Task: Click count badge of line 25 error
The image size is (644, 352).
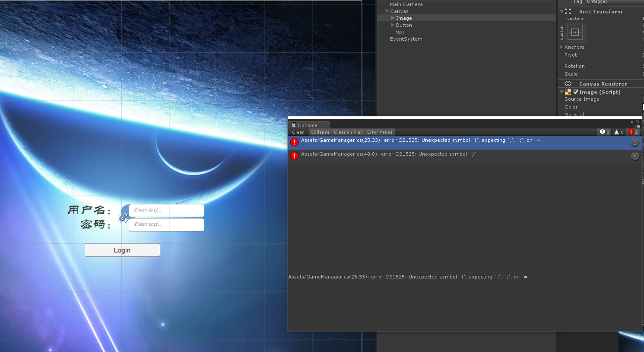Action: pyautogui.click(x=635, y=143)
